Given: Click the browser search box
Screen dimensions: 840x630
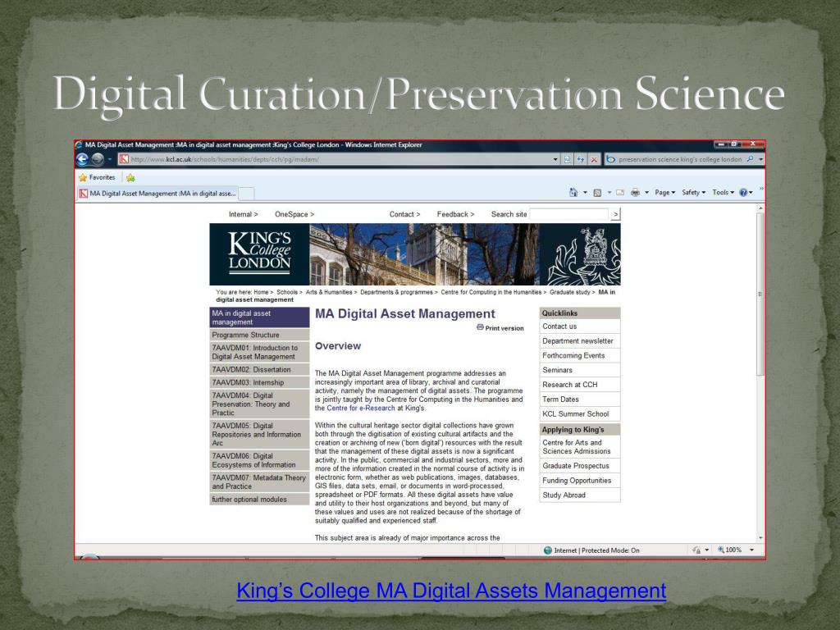Looking at the screenshot, I should pos(680,159).
